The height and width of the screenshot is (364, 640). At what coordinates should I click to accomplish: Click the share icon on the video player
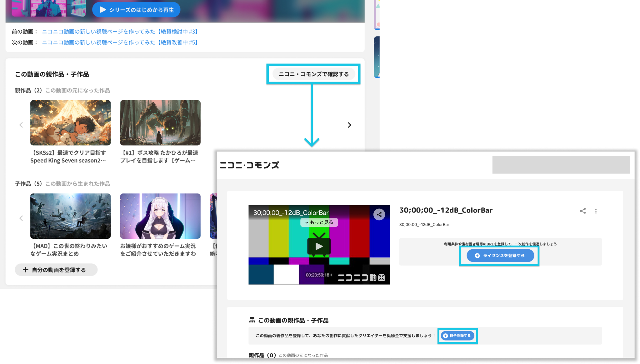(379, 214)
